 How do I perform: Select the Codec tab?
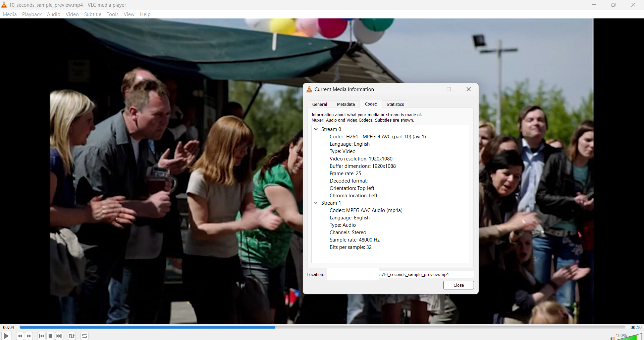click(x=371, y=104)
